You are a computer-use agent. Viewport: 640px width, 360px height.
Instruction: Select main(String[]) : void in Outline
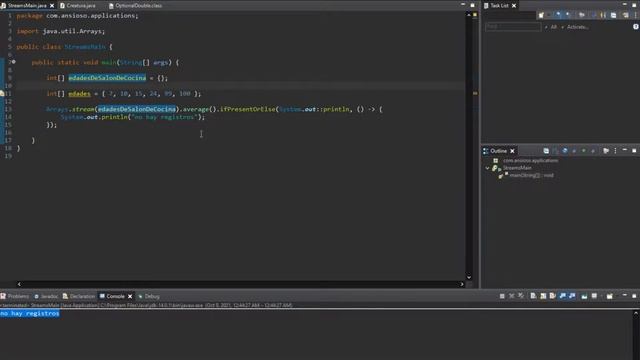(531, 175)
